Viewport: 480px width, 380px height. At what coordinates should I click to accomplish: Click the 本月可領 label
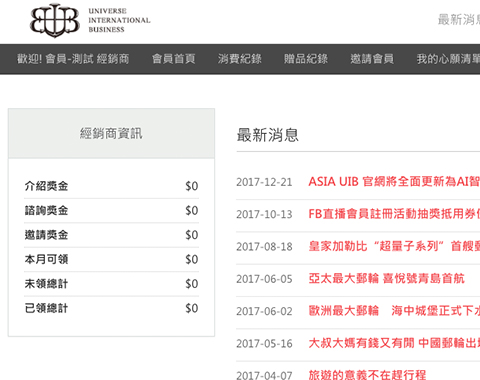46,259
